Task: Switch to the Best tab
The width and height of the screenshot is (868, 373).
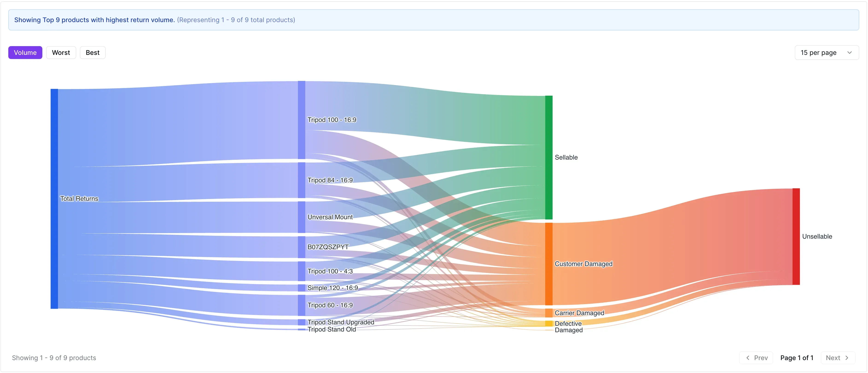Action: pyautogui.click(x=93, y=53)
